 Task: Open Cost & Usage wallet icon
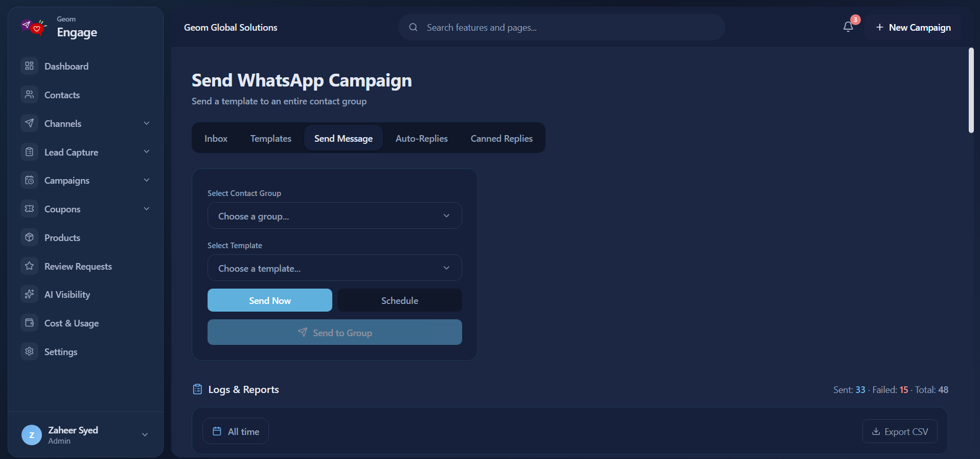point(30,323)
